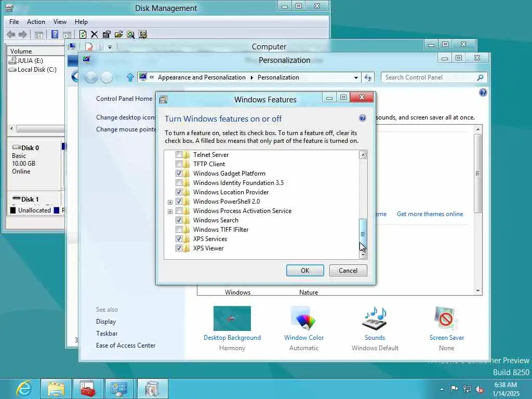Click the magnifier Find icon in Disk Management toolbar
Viewport: 532px width, 399px height.
pos(130,34)
